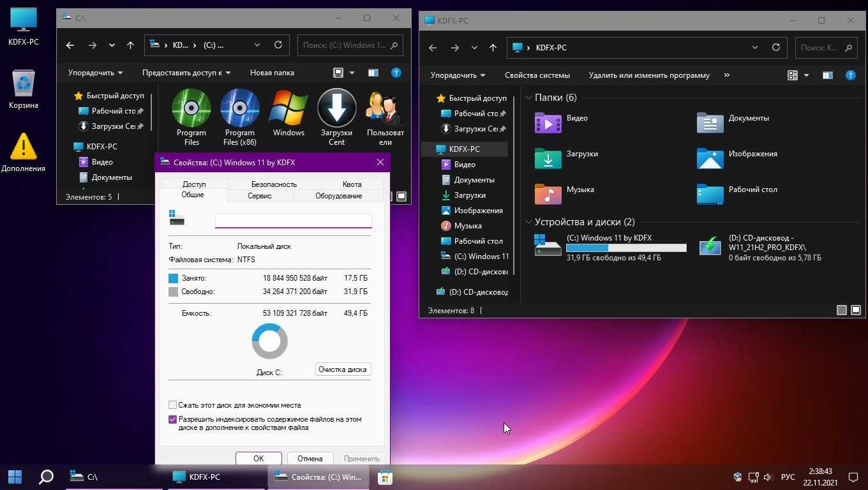Collapse the Устройства и диски (2) group
This screenshot has width=868, height=490.
528,222
